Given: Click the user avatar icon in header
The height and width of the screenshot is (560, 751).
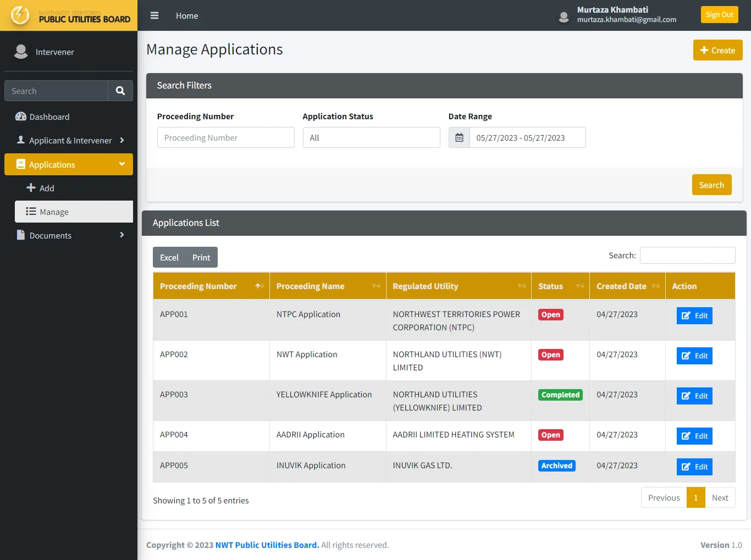Looking at the screenshot, I should 564,16.
